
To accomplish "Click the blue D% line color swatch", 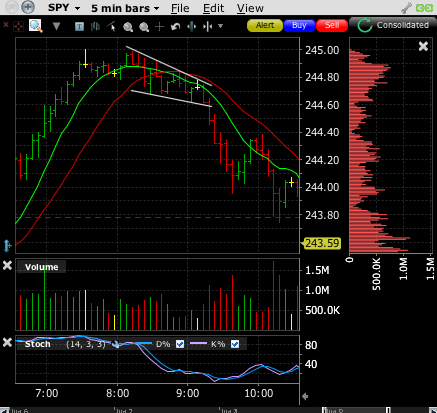I will 143,343.
